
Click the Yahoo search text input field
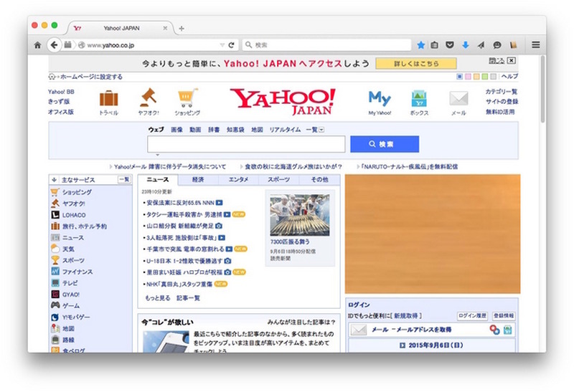click(x=246, y=144)
